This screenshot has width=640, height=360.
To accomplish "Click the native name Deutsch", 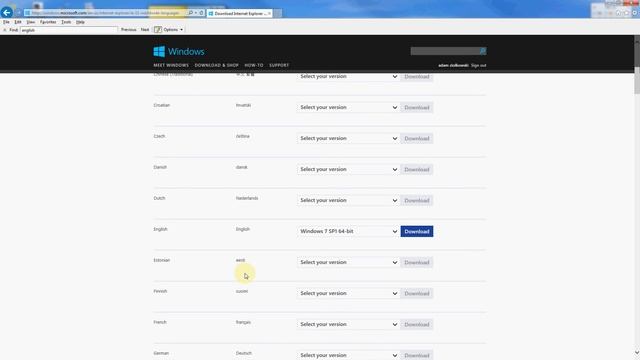I will 244,353.
